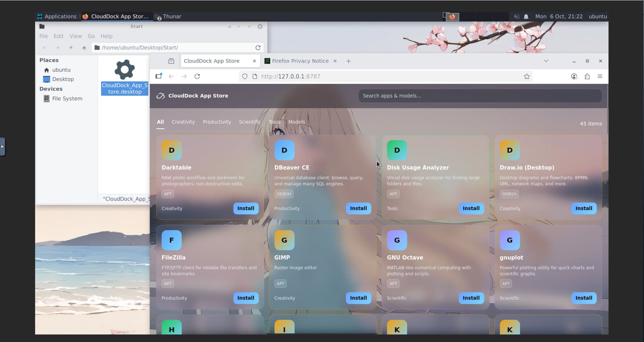Open Firefox extensions puzzle icon

point(587,77)
